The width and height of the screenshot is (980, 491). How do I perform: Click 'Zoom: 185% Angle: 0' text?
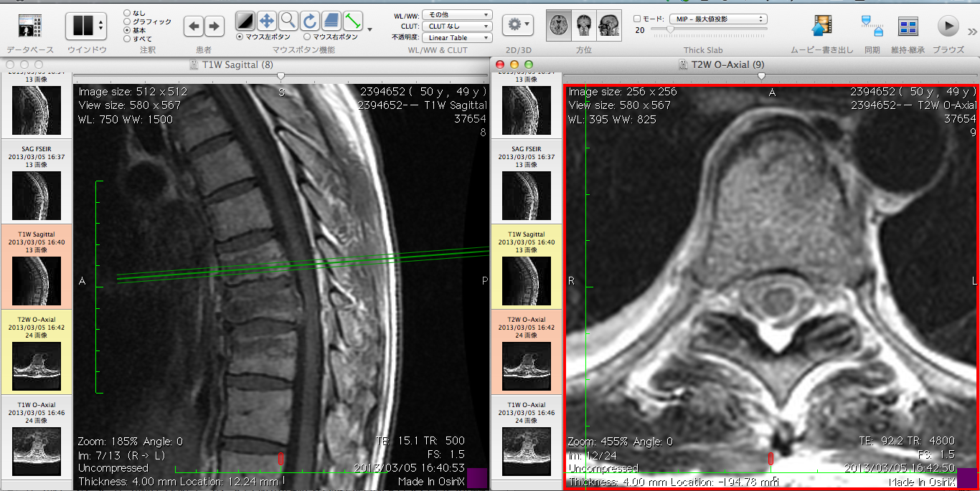point(131,442)
